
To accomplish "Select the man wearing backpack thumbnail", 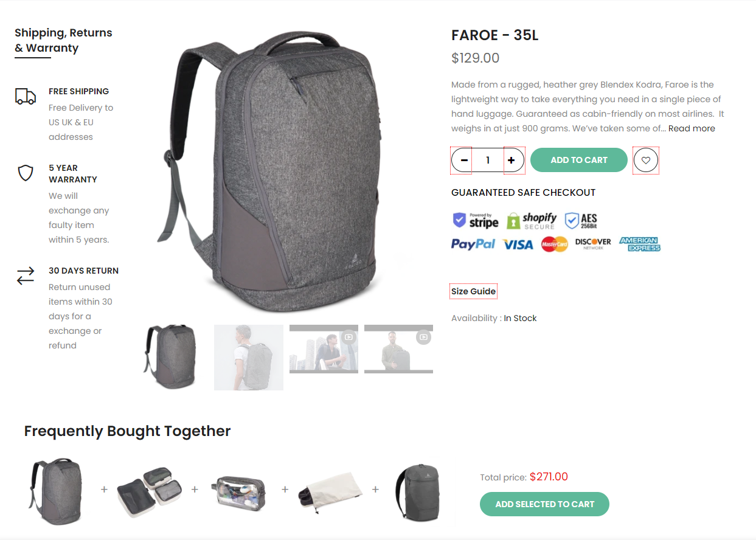I will [249, 358].
